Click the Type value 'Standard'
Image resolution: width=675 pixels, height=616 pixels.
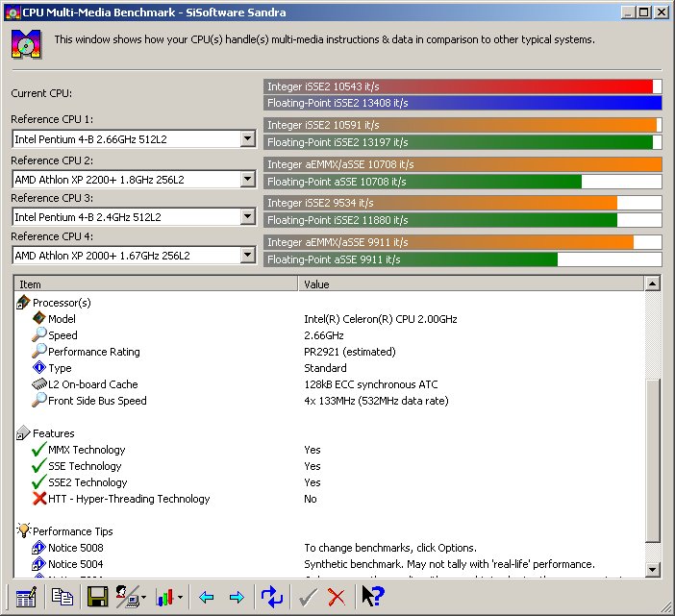coord(325,368)
